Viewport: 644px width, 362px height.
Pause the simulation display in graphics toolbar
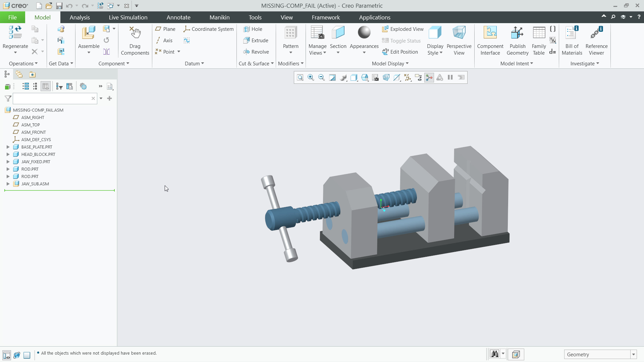click(450, 78)
